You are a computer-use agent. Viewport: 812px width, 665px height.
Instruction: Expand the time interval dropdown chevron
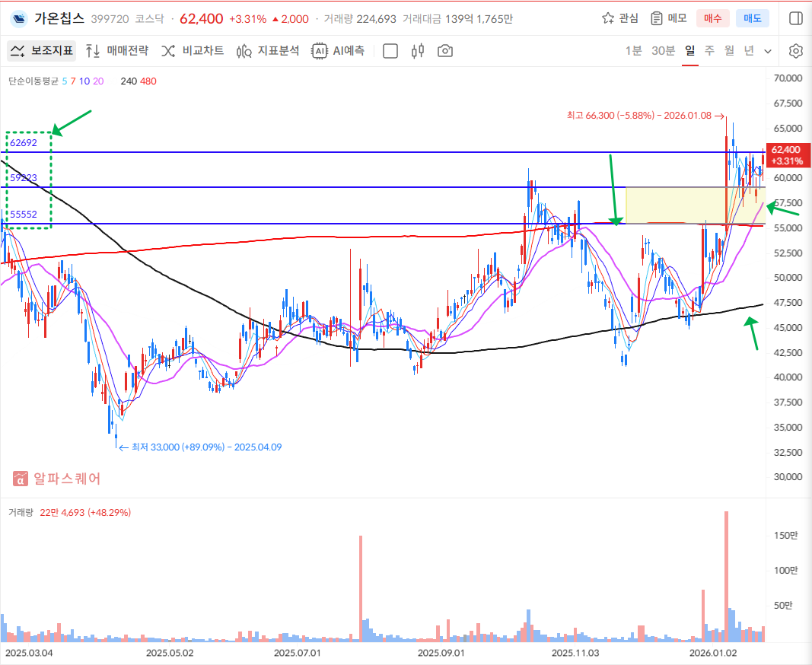(x=768, y=51)
